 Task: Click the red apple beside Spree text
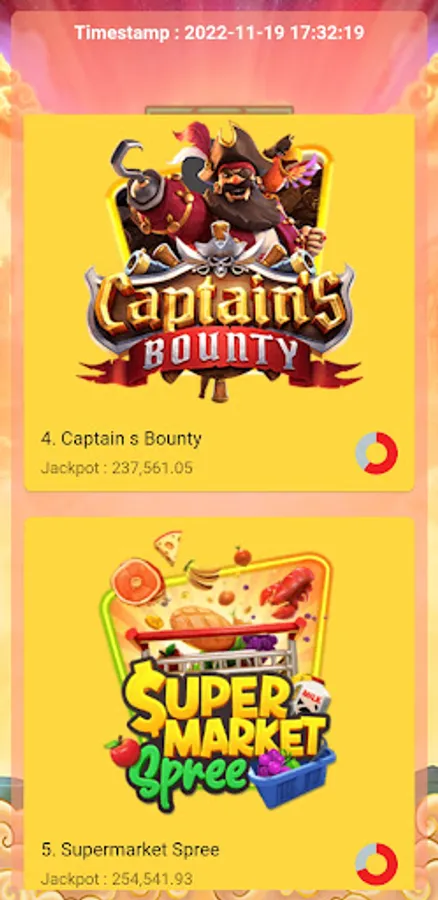click(122, 751)
